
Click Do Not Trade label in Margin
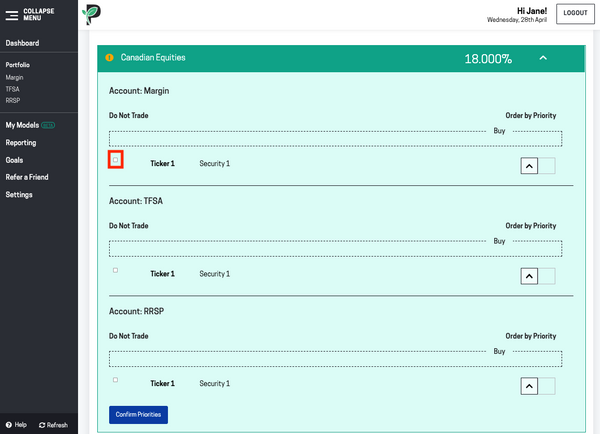(x=129, y=116)
